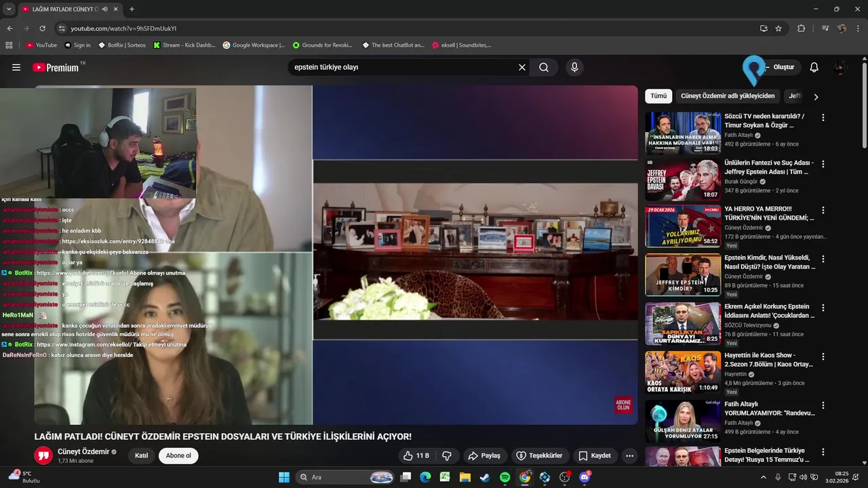Open the Windows Start menu
Image resolution: width=868 pixels, height=488 pixels.
(284, 477)
